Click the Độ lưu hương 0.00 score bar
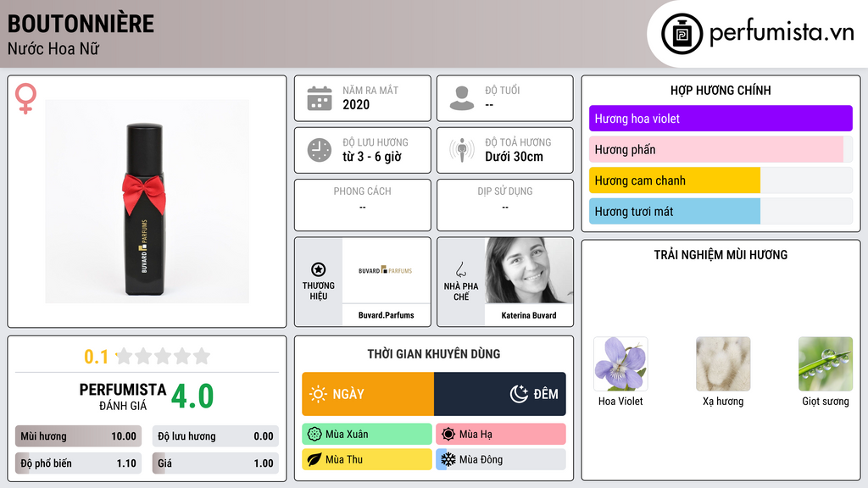 (215, 436)
